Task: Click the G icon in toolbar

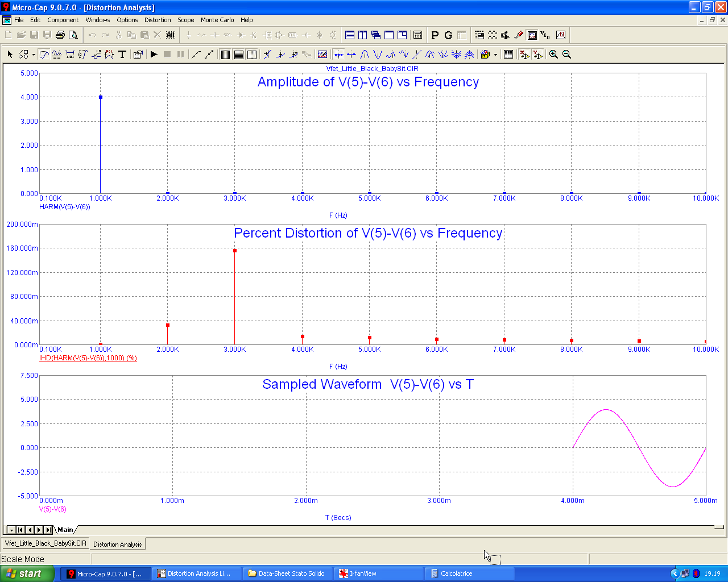Action: [448, 35]
